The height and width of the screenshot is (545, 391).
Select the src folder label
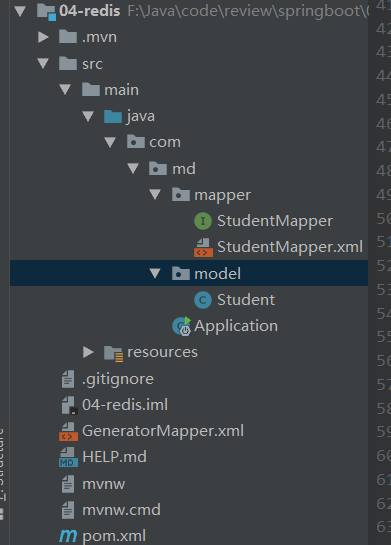tap(92, 64)
